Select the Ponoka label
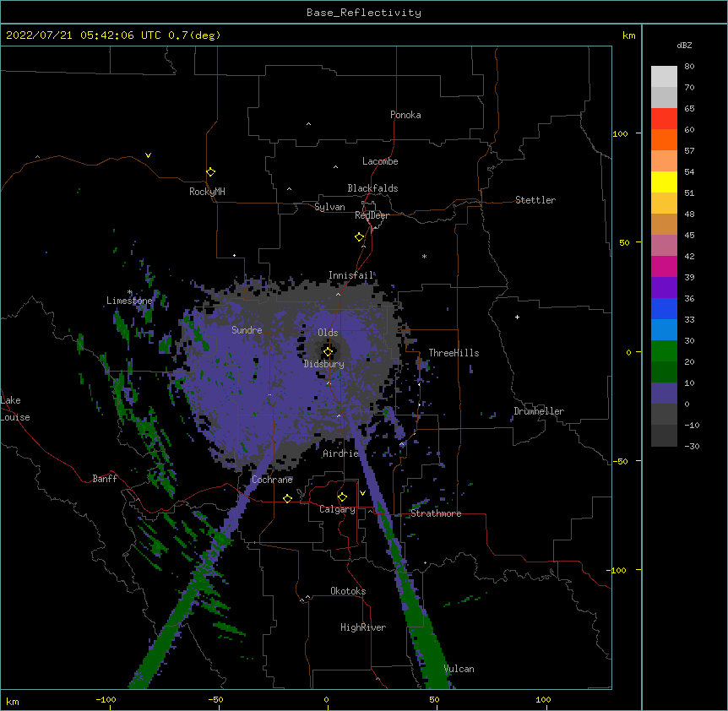 405,115
